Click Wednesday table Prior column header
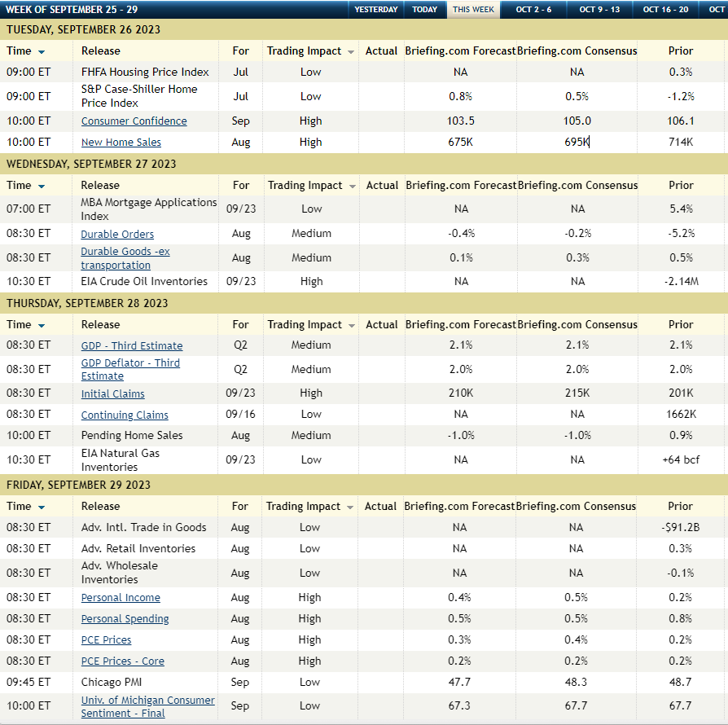The image size is (728, 725). pos(681,185)
